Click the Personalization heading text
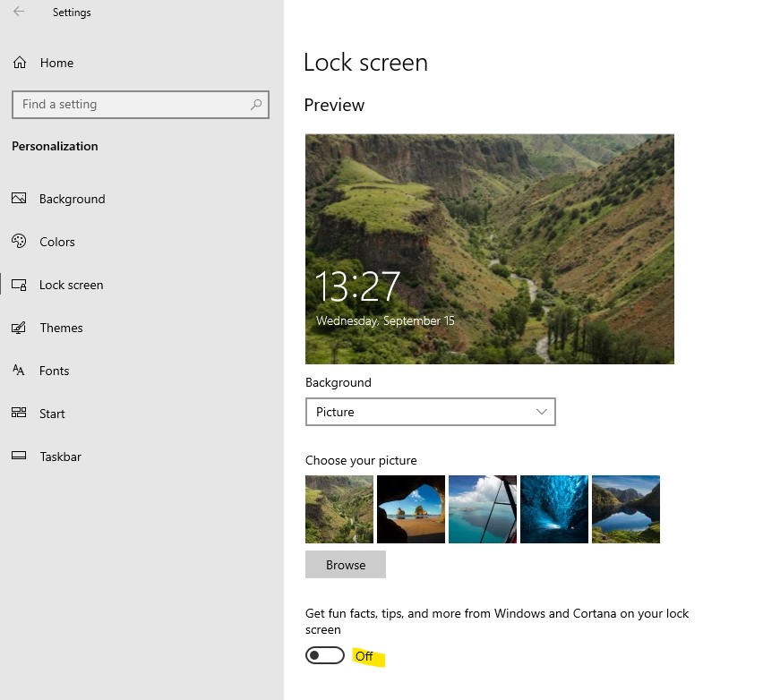The width and height of the screenshot is (763, 700). [55, 146]
